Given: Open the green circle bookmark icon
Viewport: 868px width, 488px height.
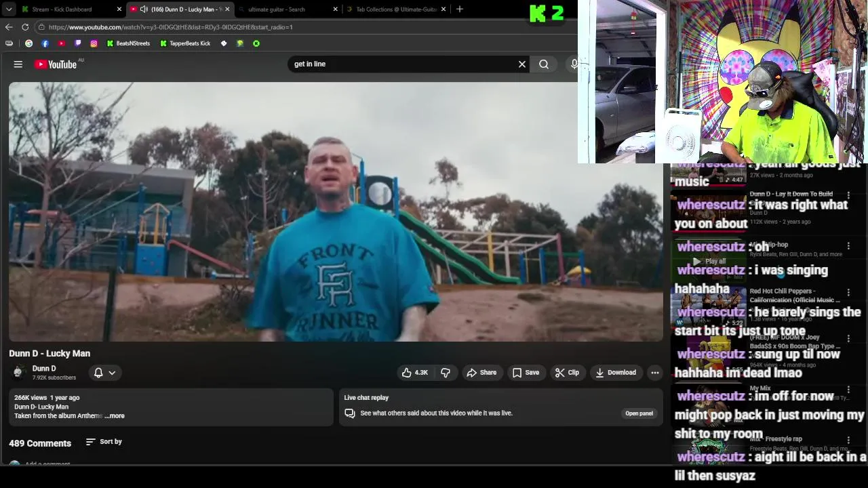Looking at the screenshot, I should (x=256, y=43).
